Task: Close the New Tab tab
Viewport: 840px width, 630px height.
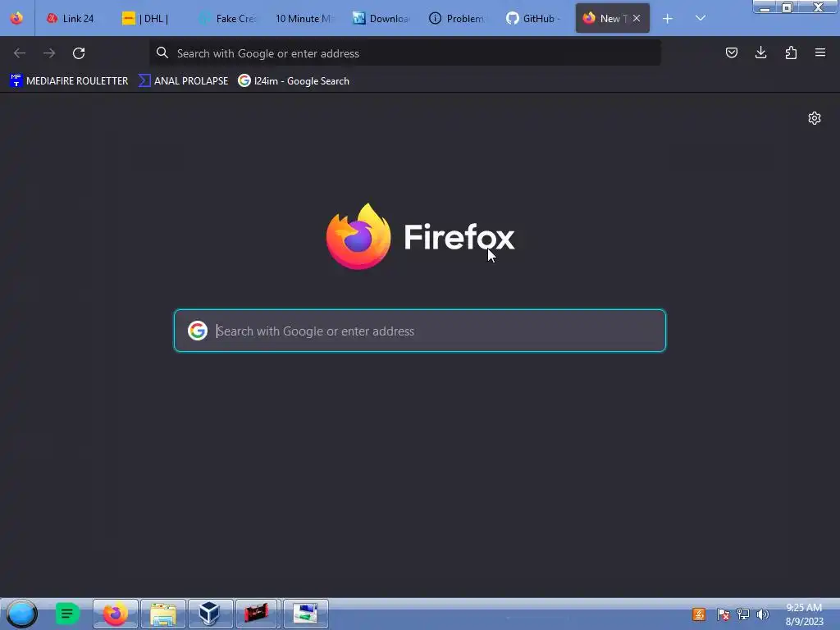Action: point(637,18)
